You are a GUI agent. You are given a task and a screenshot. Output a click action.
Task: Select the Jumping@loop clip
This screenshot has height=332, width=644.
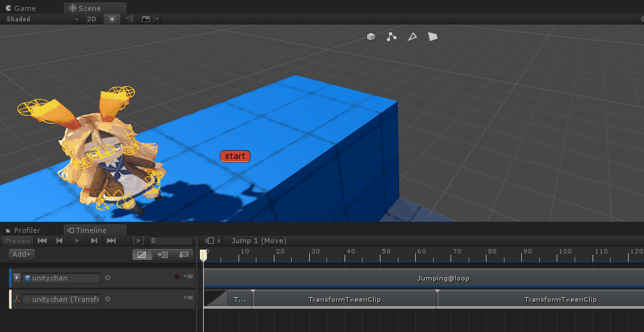click(x=424, y=278)
